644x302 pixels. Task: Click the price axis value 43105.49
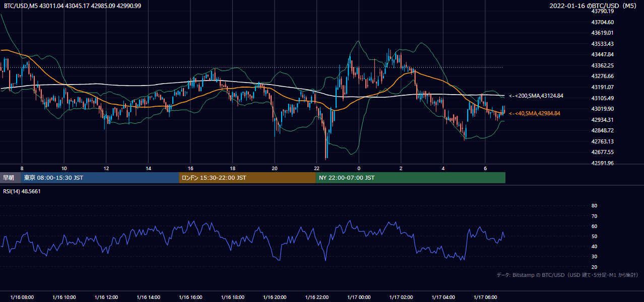pos(602,98)
